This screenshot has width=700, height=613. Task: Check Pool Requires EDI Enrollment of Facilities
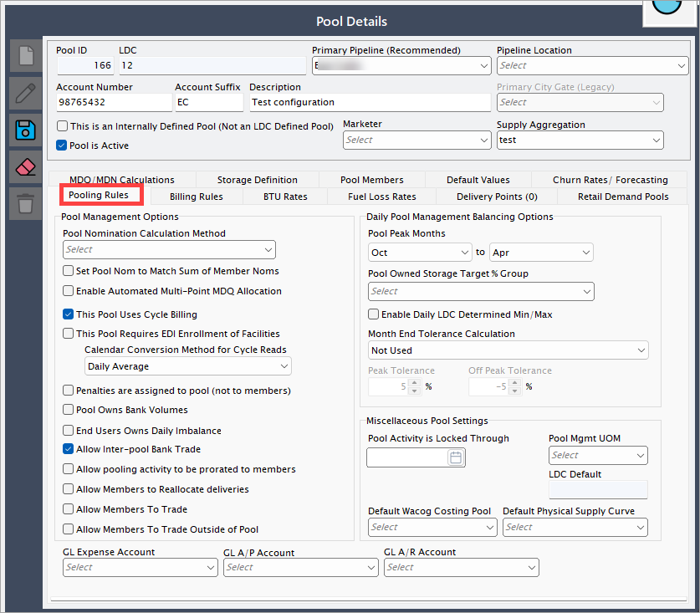coord(68,333)
